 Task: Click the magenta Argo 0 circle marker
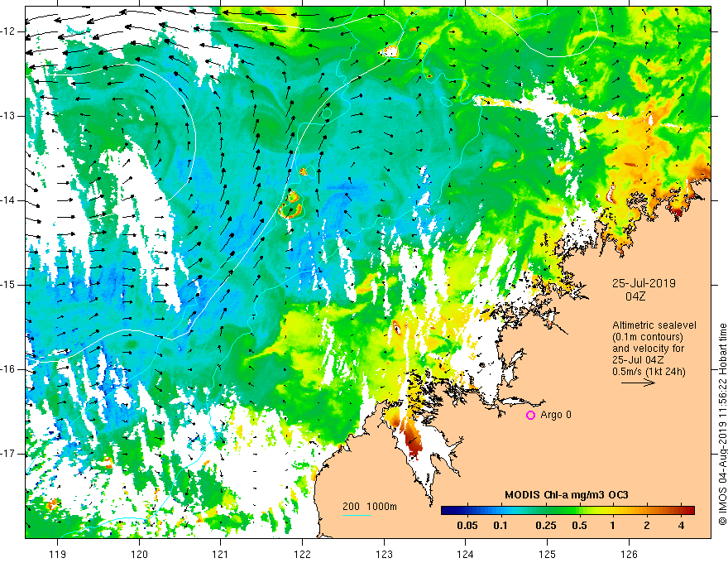(530, 415)
